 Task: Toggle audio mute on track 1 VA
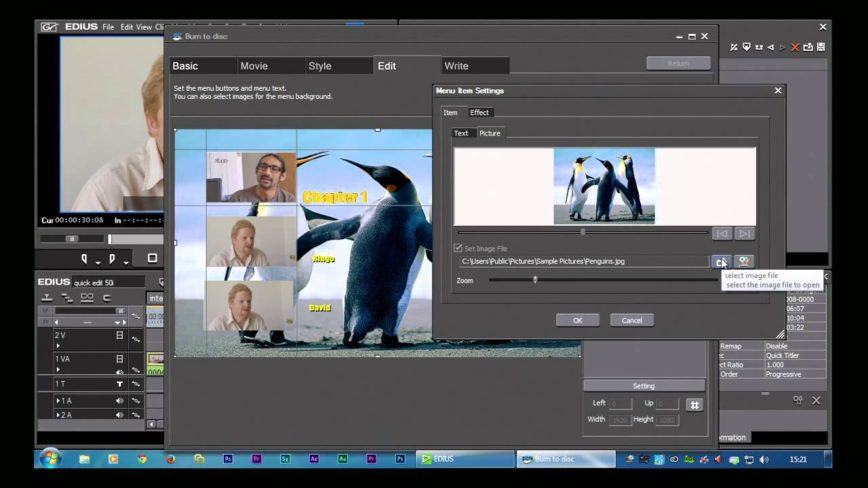(x=119, y=371)
